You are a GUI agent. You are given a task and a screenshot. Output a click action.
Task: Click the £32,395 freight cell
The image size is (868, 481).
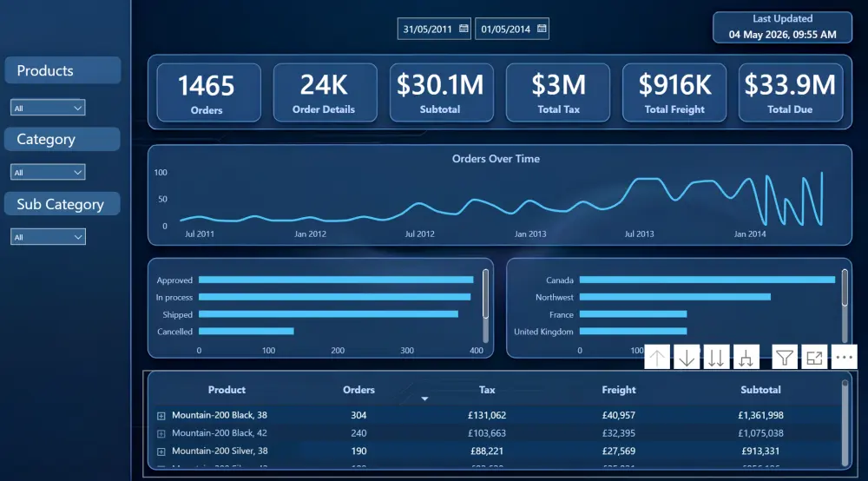click(619, 433)
